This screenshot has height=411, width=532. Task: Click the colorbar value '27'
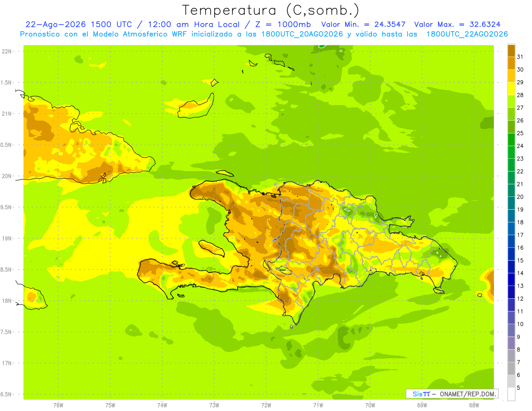pyautogui.click(x=520, y=108)
